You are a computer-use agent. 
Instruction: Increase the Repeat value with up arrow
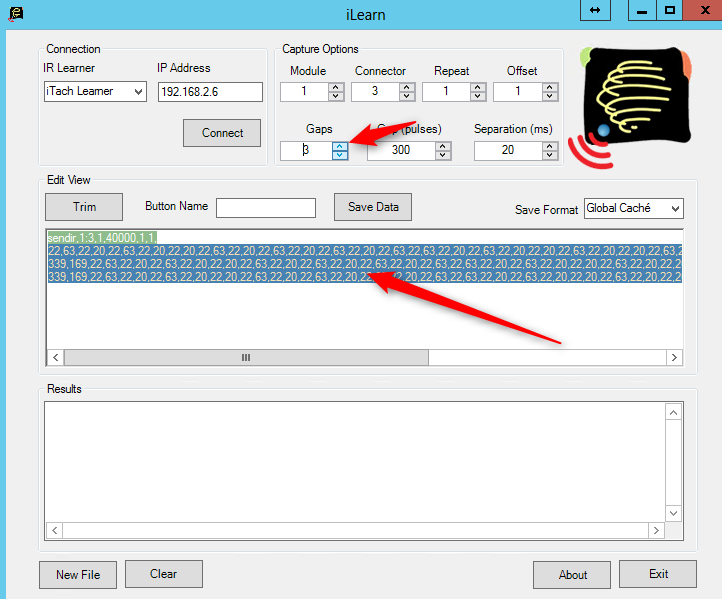point(478,87)
